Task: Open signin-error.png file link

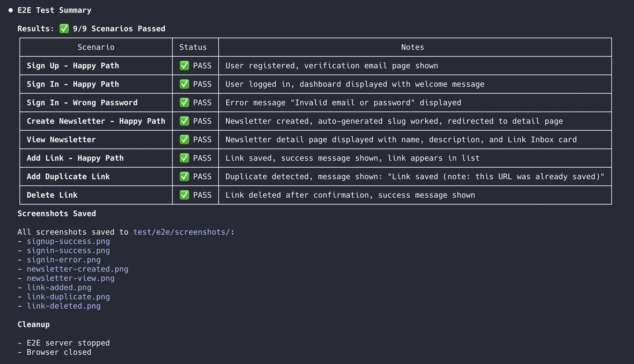Action: 64,260
